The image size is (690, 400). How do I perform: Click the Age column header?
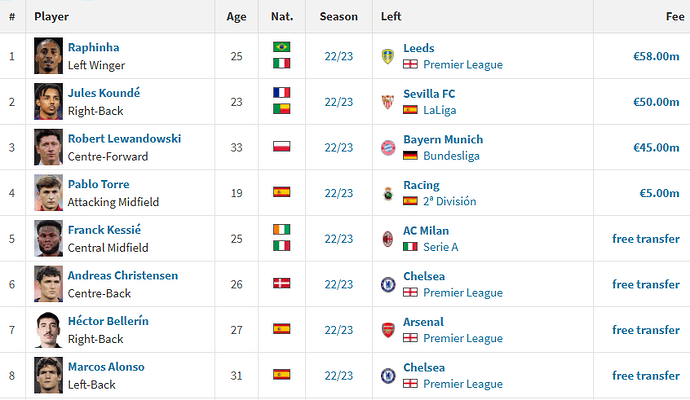coord(236,17)
